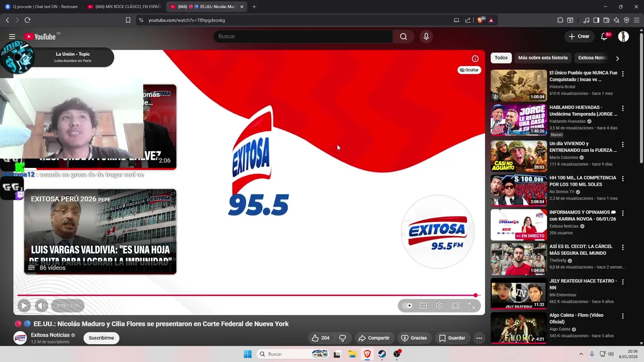Switch to Q procede Restream browser tab
The height and width of the screenshot is (362, 644).
[x=42, y=7]
